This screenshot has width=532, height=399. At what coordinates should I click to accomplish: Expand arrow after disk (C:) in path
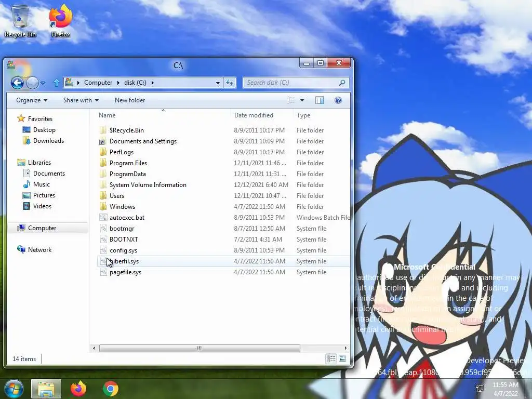152,83
